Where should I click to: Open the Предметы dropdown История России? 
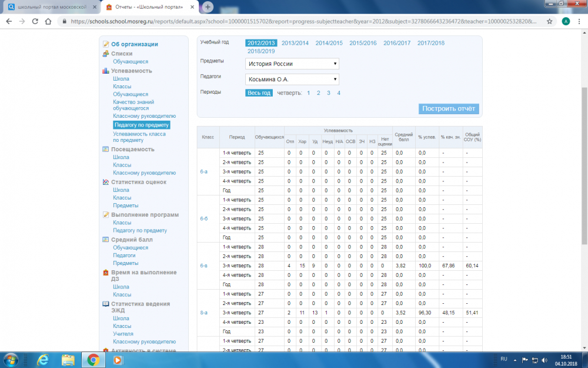coord(292,64)
